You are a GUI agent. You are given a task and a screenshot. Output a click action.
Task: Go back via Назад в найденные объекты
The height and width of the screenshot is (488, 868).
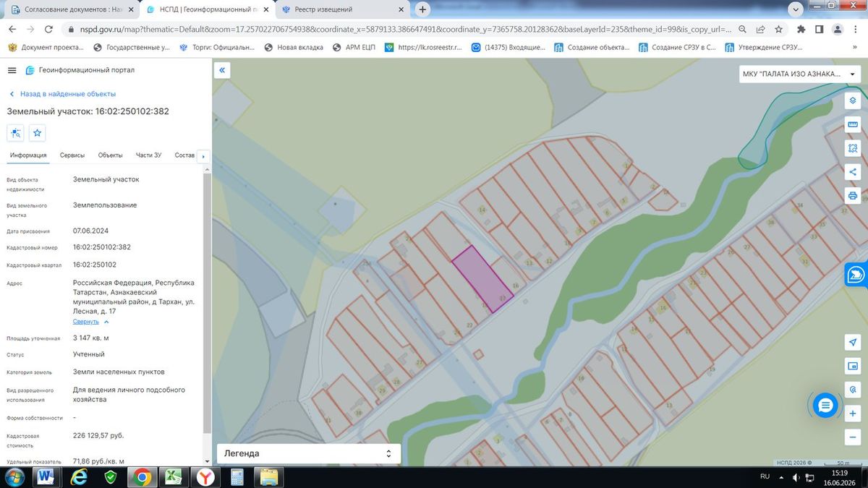62,94
